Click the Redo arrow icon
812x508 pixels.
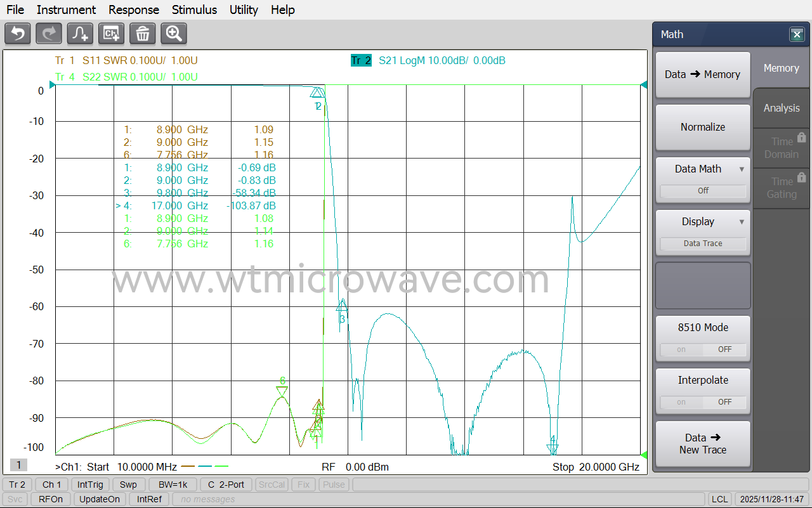49,34
